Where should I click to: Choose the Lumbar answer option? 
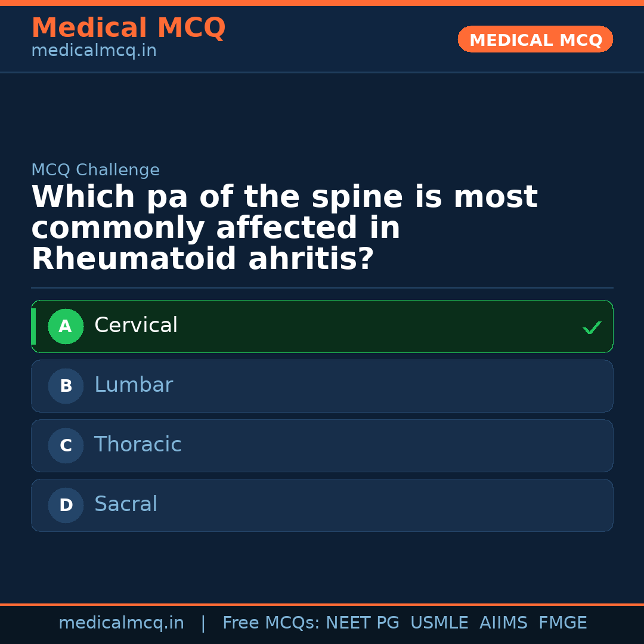[x=322, y=386]
